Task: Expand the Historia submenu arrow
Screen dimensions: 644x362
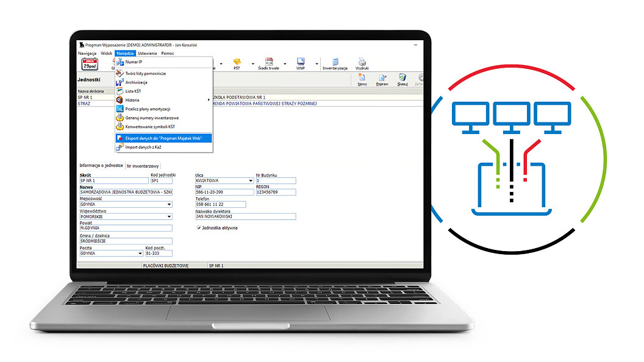Action: 209,100
